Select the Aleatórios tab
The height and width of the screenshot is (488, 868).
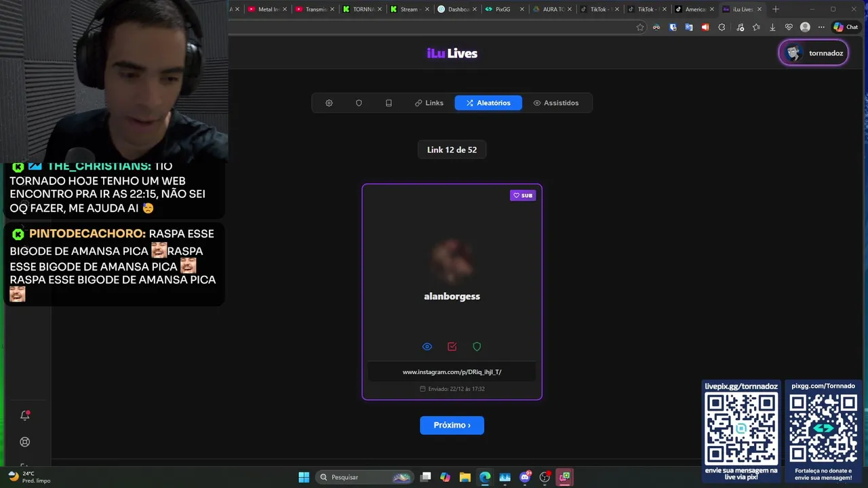tap(488, 103)
